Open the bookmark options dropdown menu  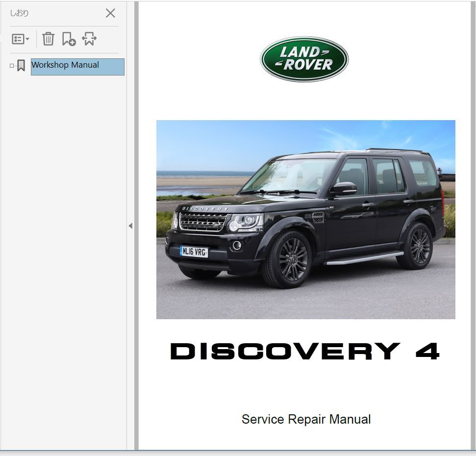(x=20, y=39)
